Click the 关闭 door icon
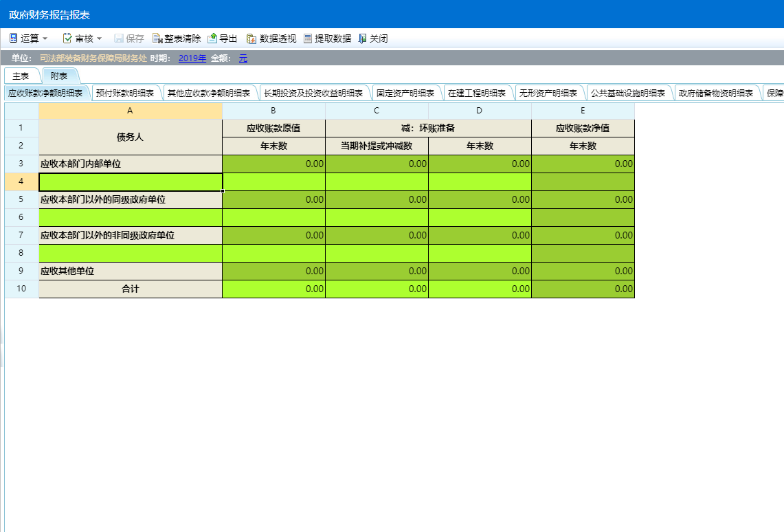784x532 pixels. (x=363, y=38)
